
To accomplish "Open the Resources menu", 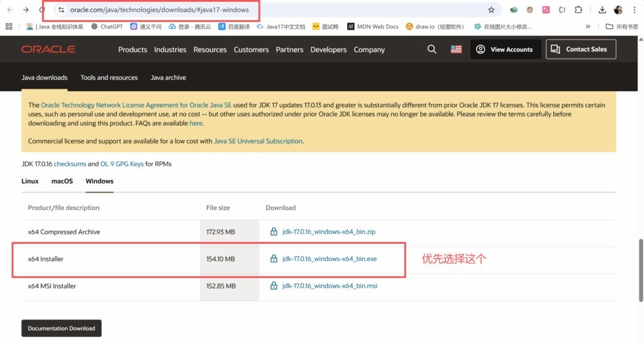I will coord(210,50).
